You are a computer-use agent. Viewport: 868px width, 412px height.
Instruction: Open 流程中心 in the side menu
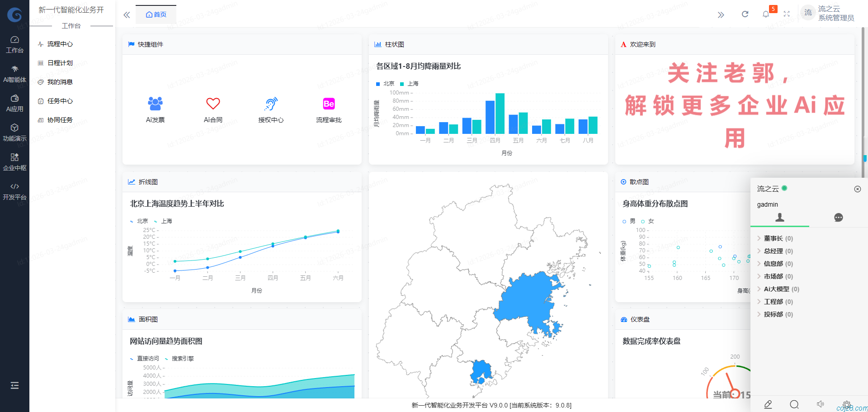click(x=60, y=44)
